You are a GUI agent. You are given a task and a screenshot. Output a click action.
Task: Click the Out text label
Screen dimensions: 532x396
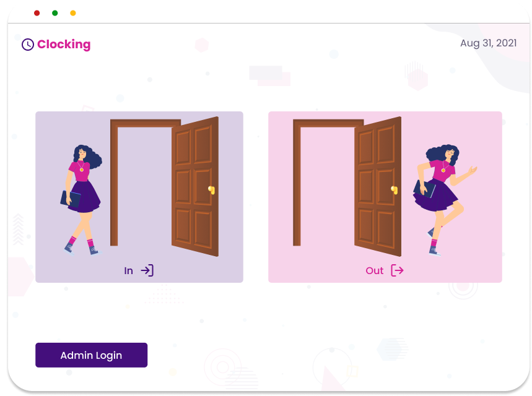point(375,271)
